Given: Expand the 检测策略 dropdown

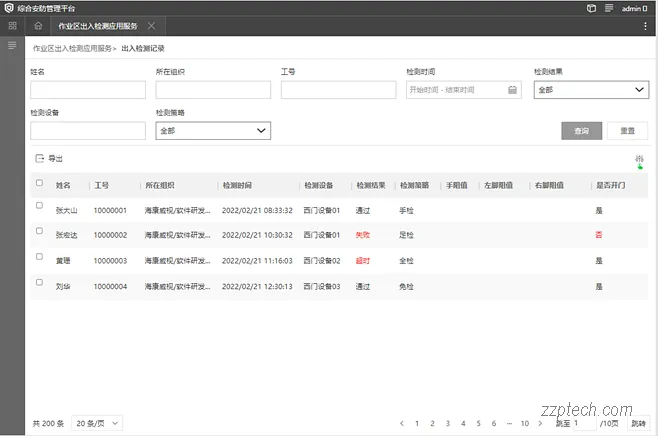Looking at the screenshot, I should click(213, 131).
